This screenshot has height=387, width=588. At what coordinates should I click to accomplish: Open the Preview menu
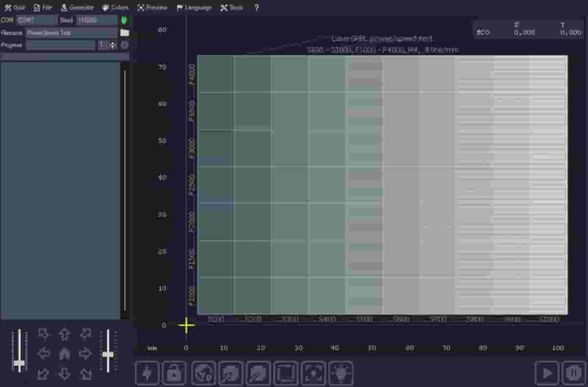tap(152, 7)
